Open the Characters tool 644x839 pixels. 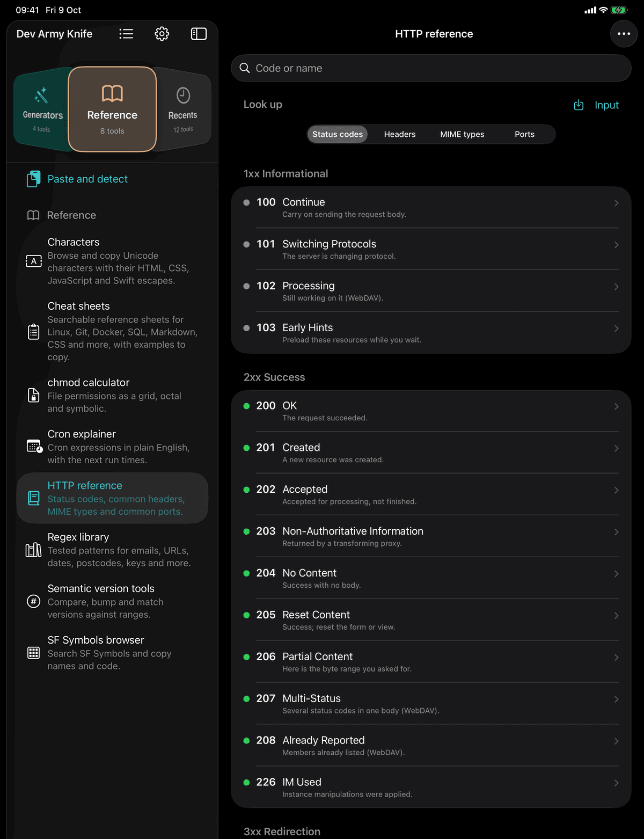click(x=112, y=261)
